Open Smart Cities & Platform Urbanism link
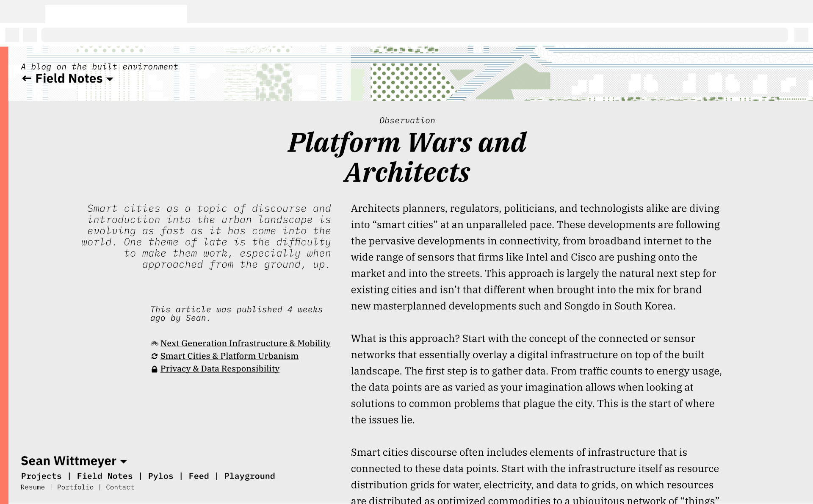 (229, 356)
